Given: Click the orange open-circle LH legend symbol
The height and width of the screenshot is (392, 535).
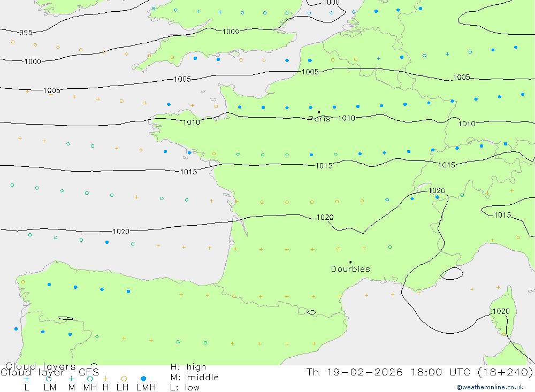Looking at the screenshot, I should click(124, 379).
